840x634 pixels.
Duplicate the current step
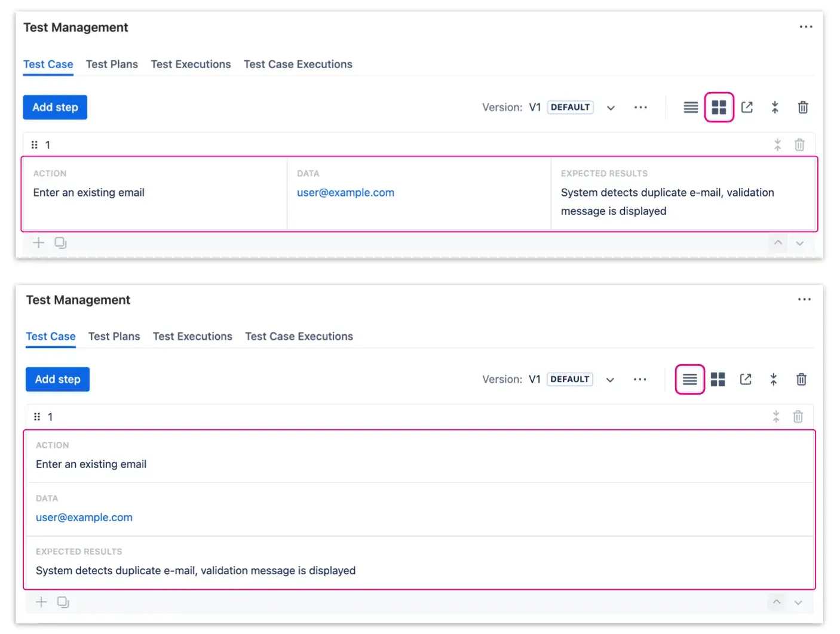(60, 242)
